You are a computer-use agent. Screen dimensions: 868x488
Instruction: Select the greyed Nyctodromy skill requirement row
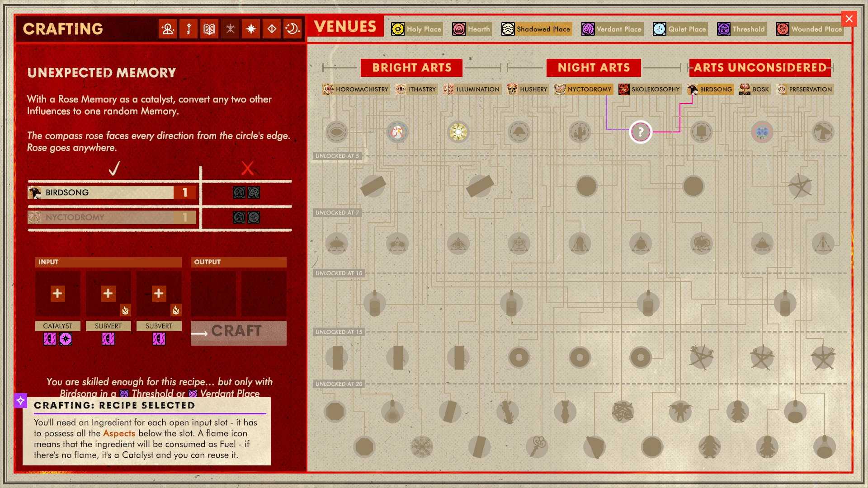(112, 217)
